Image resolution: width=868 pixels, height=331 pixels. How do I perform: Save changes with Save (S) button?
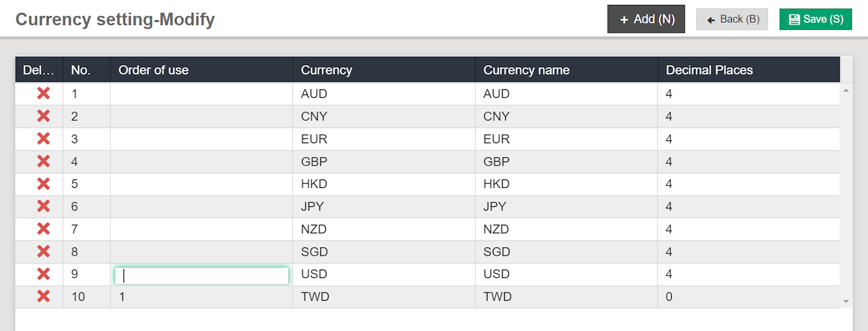tap(815, 19)
